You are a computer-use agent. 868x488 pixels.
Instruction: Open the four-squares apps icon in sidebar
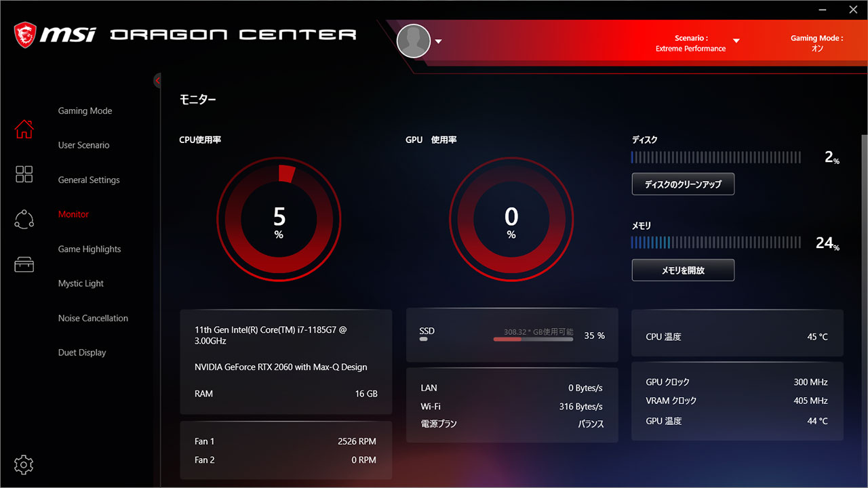coord(24,174)
